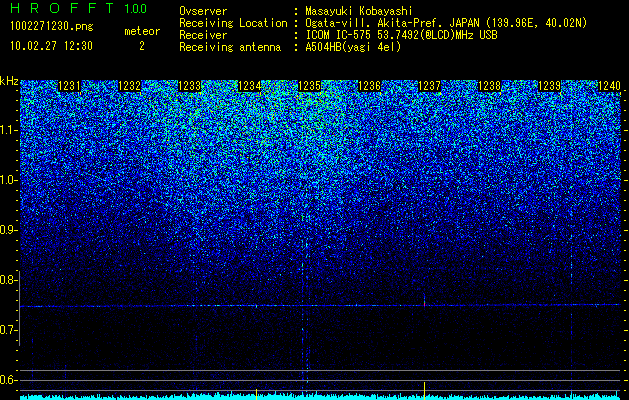This screenshot has width=629, height=400.
Task: Click the 0.9 frequency axis label
Action: (8, 230)
